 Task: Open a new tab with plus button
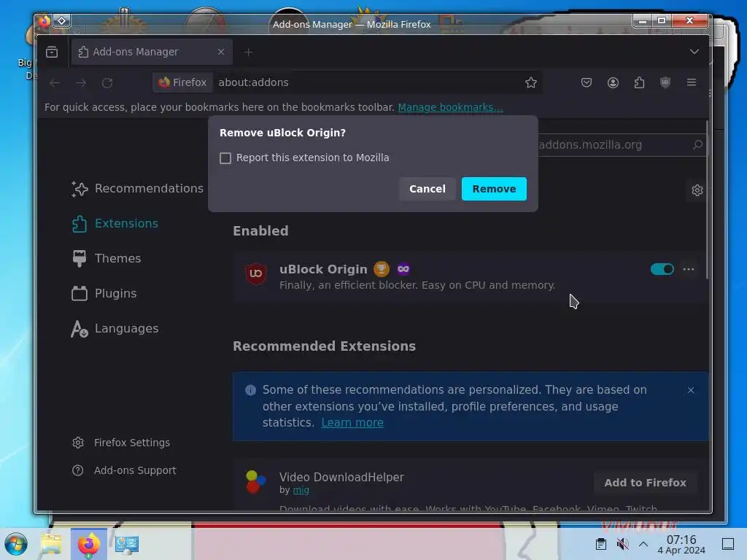[x=248, y=52]
